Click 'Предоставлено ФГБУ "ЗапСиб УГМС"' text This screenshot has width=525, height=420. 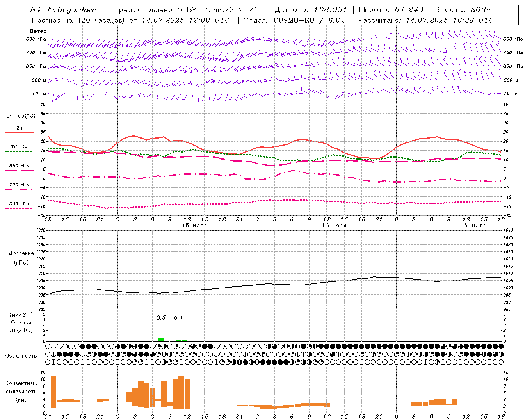point(188,10)
